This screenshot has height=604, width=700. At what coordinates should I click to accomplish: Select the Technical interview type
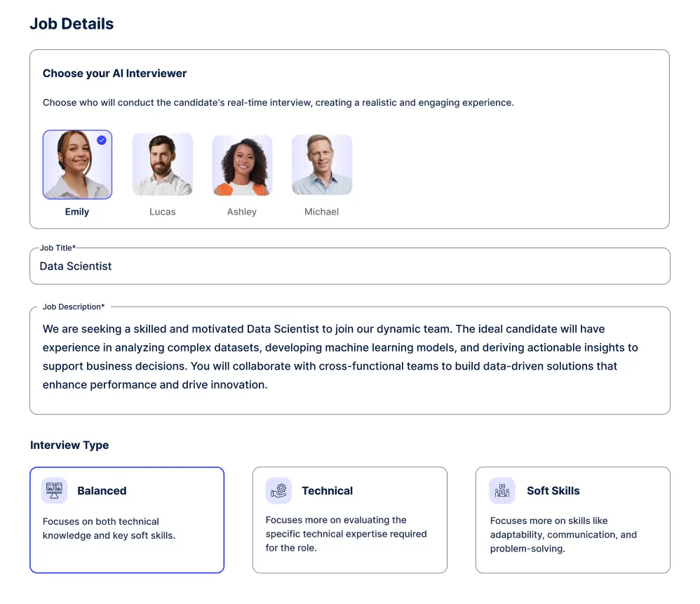[350, 519]
